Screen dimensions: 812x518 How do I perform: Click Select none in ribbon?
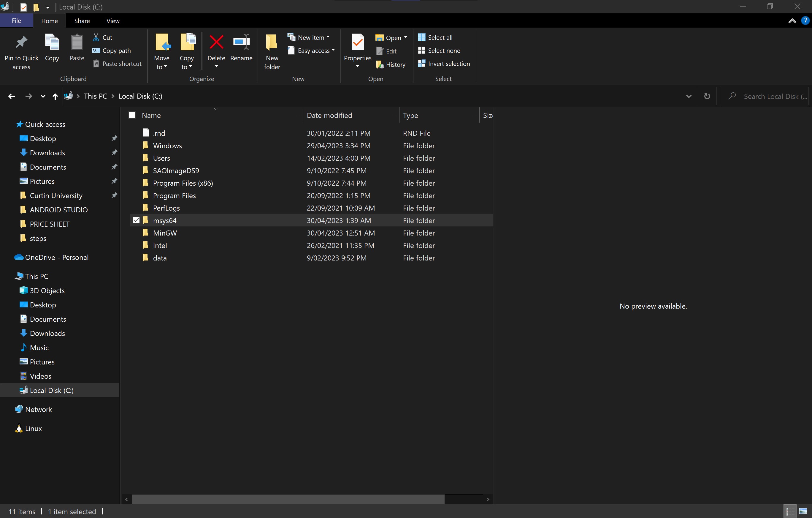coord(439,50)
